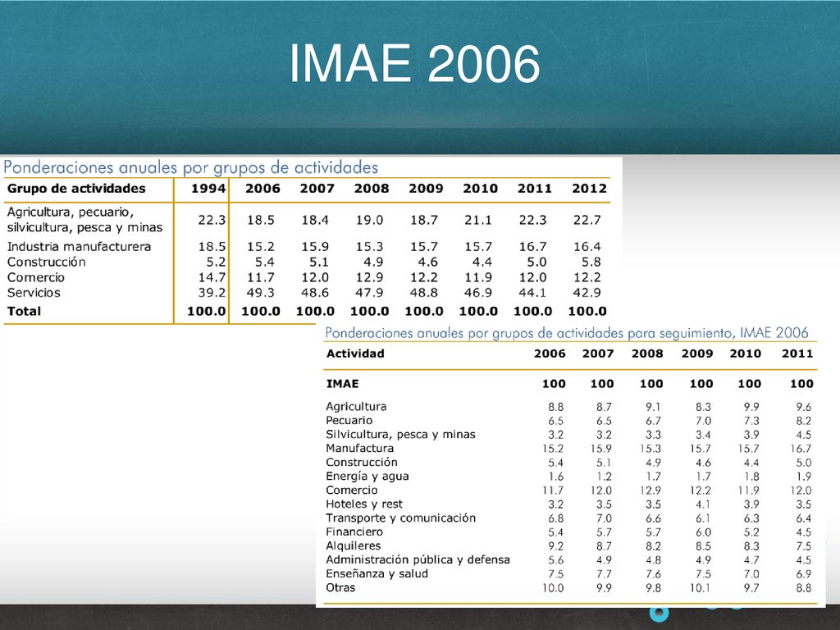Image resolution: width=840 pixels, height=630 pixels.
Task: Select heading "Ponderaciones anuales... para seguimiento, IMAE 2006"
Action: 566,333
